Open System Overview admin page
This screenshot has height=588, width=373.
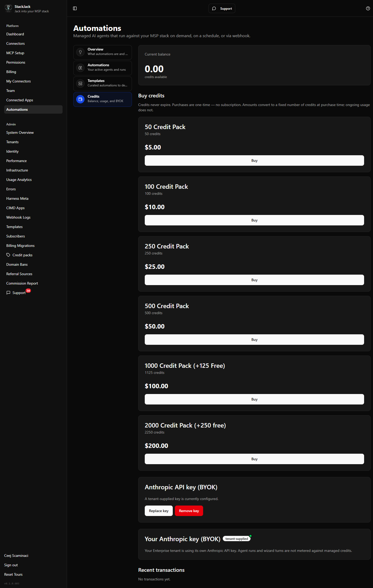(x=33, y=132)
